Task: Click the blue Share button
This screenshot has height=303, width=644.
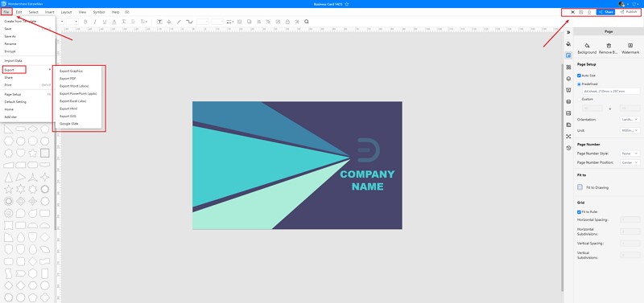Action: 606,12
